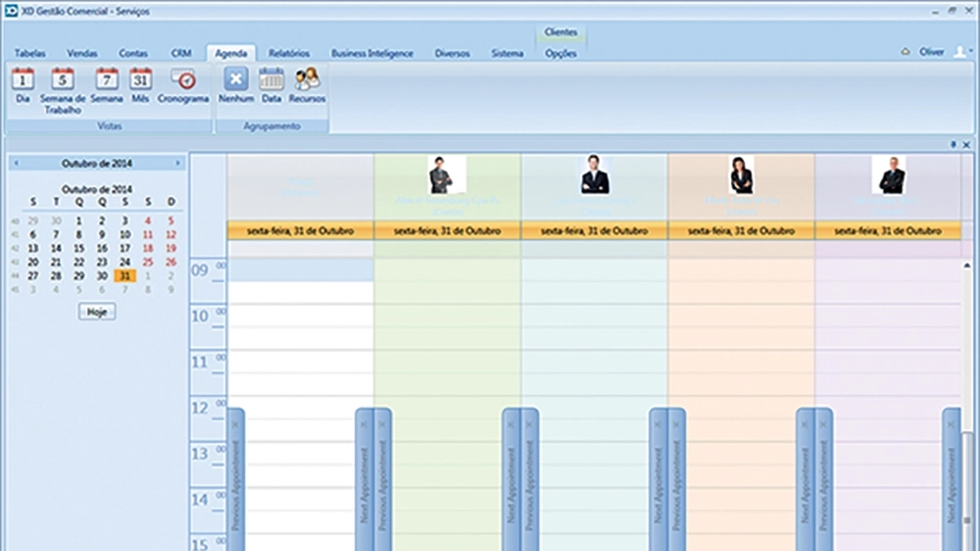Click the first resource's photo thumbnail

(447, 175)
